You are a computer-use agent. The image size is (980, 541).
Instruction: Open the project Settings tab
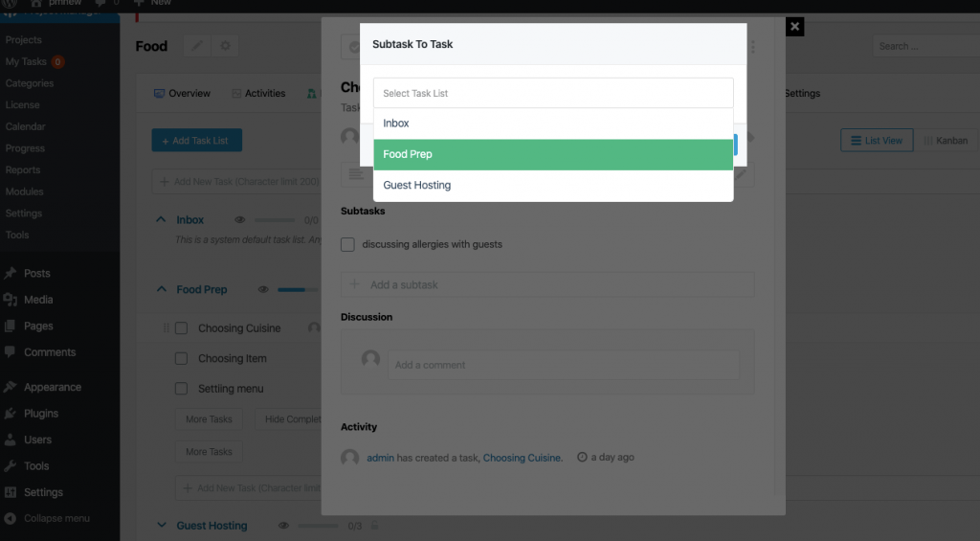coord(802,93)
